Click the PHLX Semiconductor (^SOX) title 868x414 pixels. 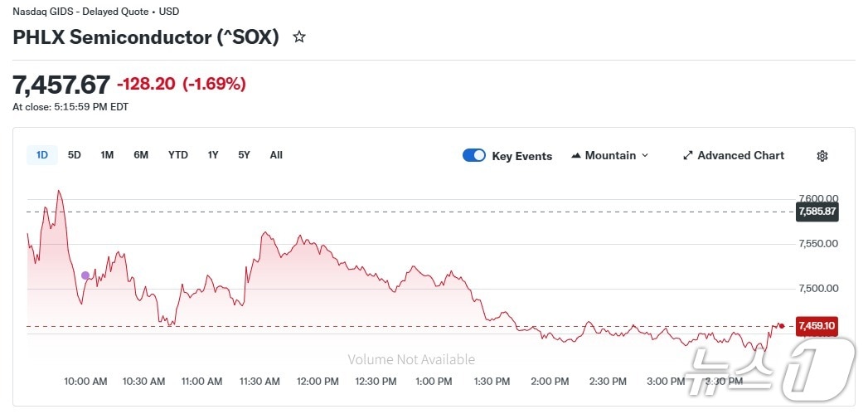pyautogui.click(x=146, y=37)
